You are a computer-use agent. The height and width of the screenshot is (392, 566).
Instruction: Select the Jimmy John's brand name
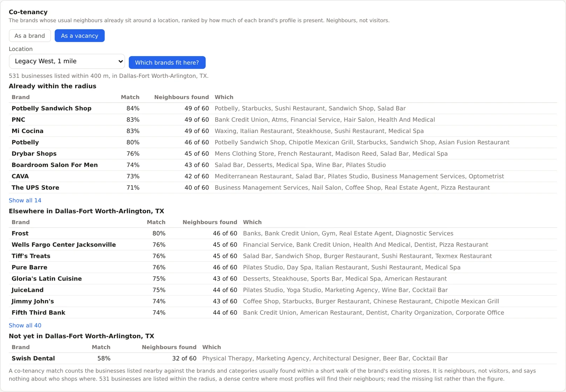coord(33,301)
